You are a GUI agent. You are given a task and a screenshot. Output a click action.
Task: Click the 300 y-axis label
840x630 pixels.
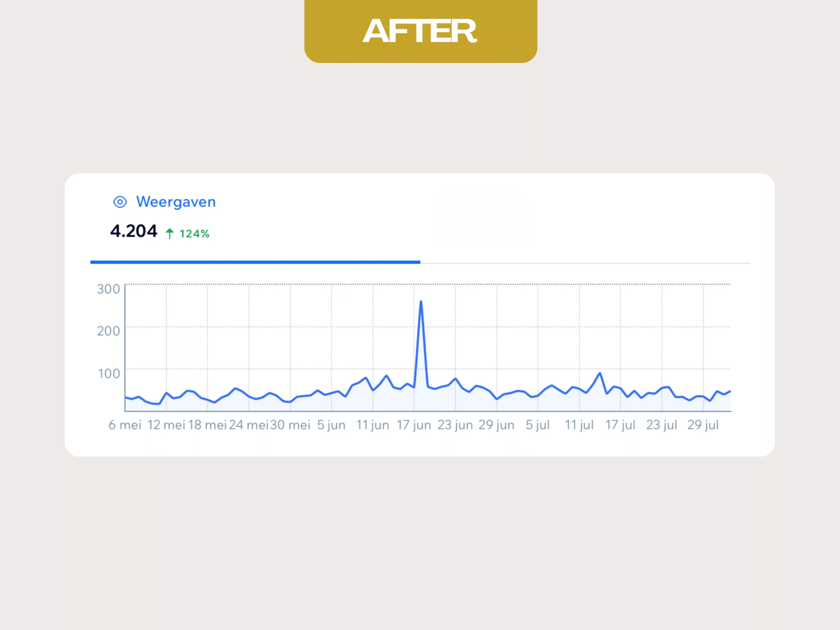pyautogui.click(x=108, y=289)
